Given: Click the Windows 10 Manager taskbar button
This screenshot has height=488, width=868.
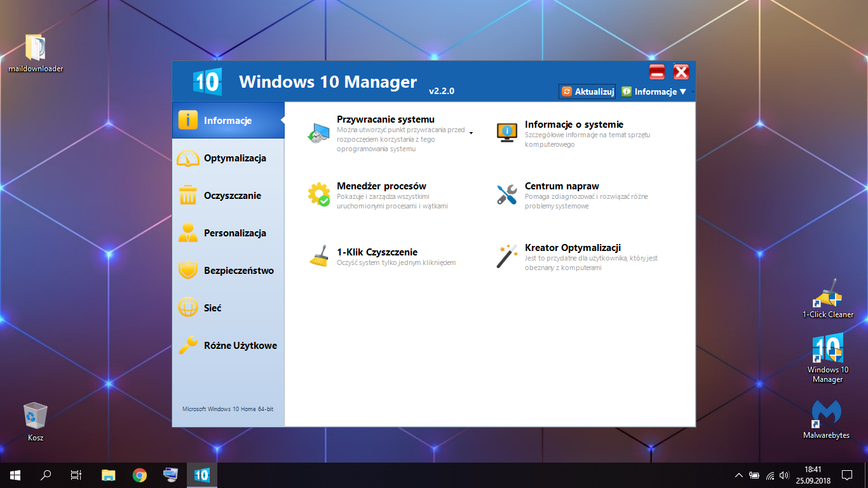Looking at the screenshot, I should pyautogui.click(x=201, y=475).
